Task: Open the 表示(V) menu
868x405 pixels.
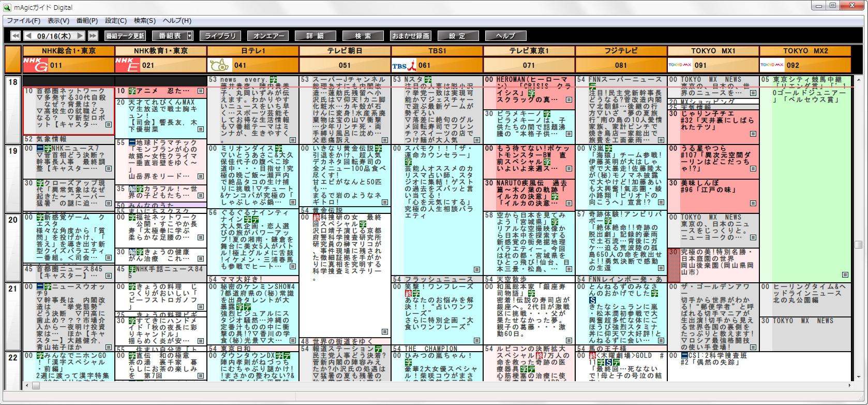Action: point(58,21)
